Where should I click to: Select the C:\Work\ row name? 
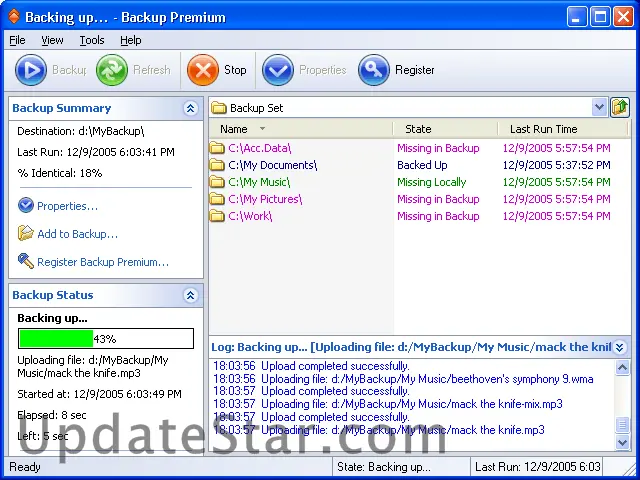click(x=250, y=216)
